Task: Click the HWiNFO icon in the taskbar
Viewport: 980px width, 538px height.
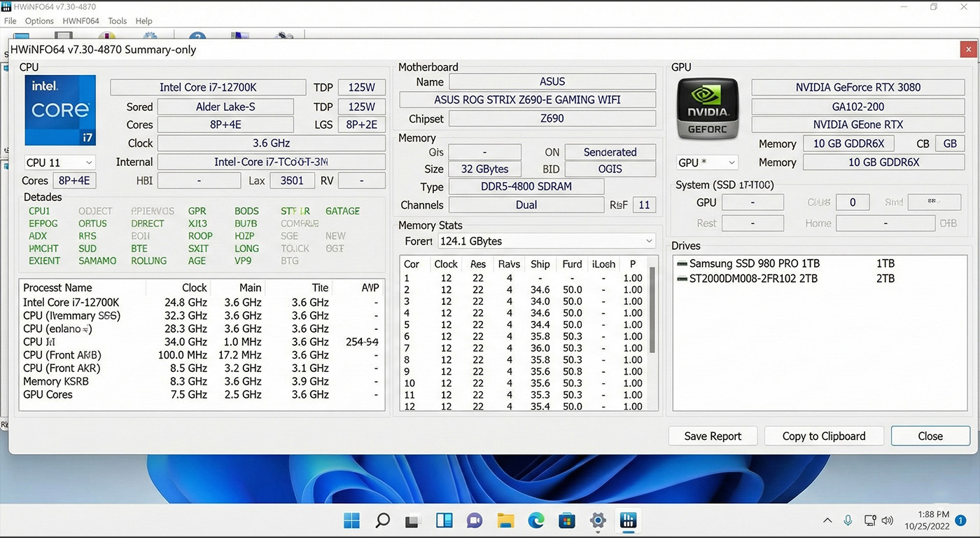Action: coord(628,520)
